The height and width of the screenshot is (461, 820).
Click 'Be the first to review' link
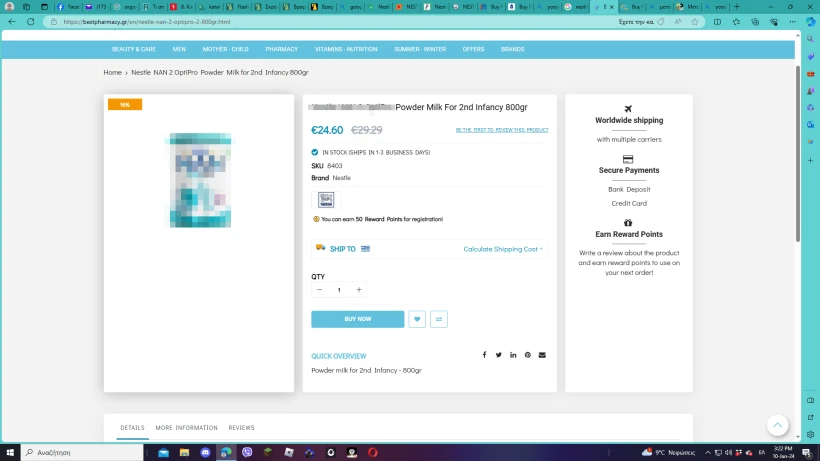[501, 130]
